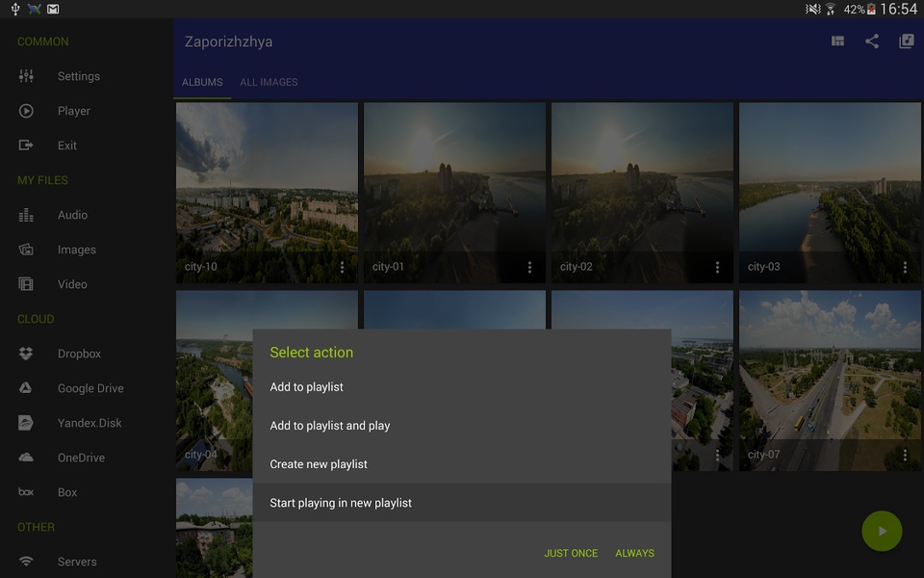The image size is (924, 578).
Task: Confirm with Always
Action: [634, 553]
